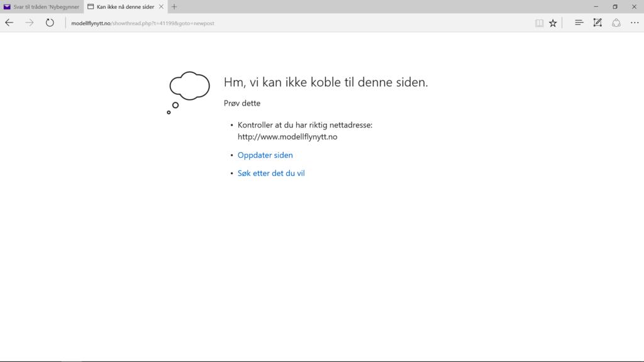Go back to the previous page

(x=9, y=23)
